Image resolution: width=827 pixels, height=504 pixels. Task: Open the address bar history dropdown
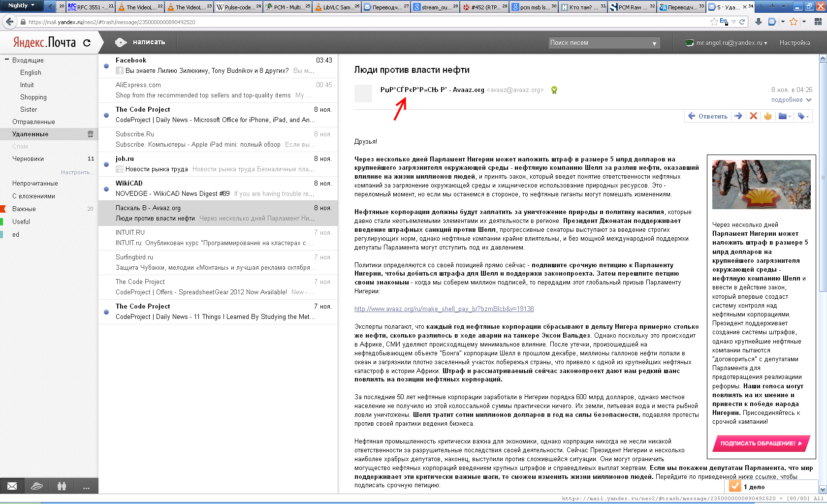tap(733, 22)
